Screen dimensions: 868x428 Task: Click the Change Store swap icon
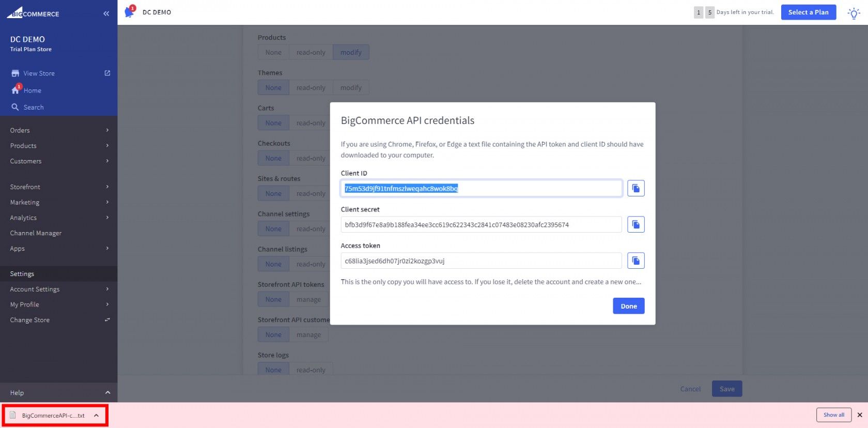click(107, 320)
